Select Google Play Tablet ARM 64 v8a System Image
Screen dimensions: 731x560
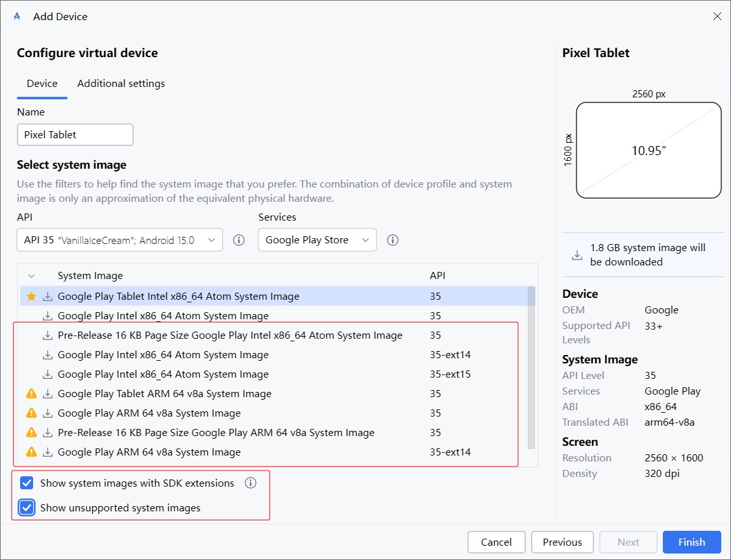[x=277, y=394]
